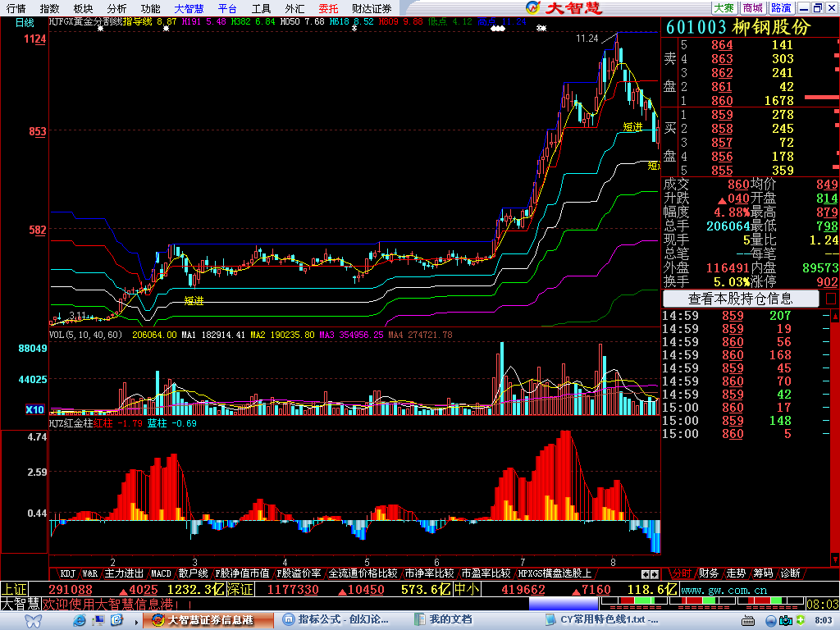
Task: Switch to the MACD indicator tab
Action: click(x=161, y=573)
